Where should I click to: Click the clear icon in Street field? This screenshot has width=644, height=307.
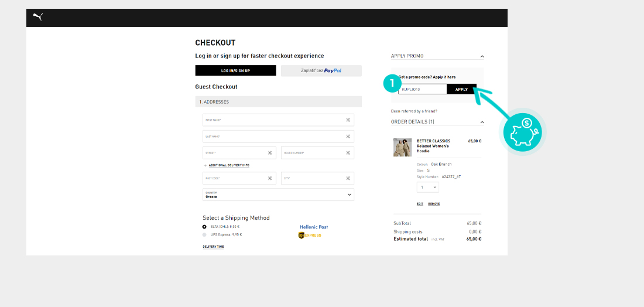(270, 153)
